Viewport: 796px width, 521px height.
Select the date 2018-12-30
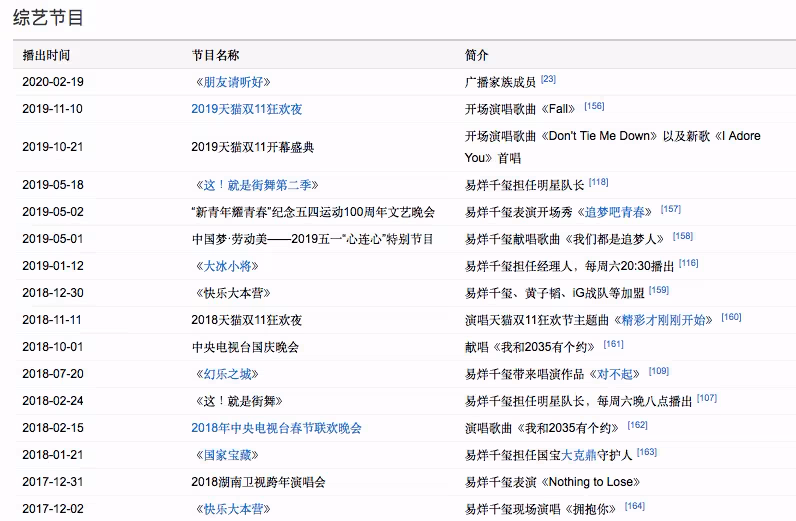pos(53,293)
